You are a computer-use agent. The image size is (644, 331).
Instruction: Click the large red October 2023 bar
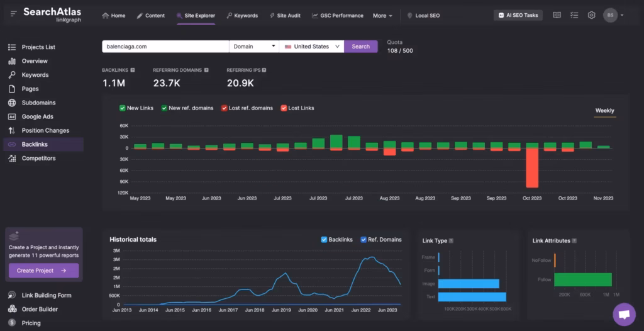coord(532,167)
